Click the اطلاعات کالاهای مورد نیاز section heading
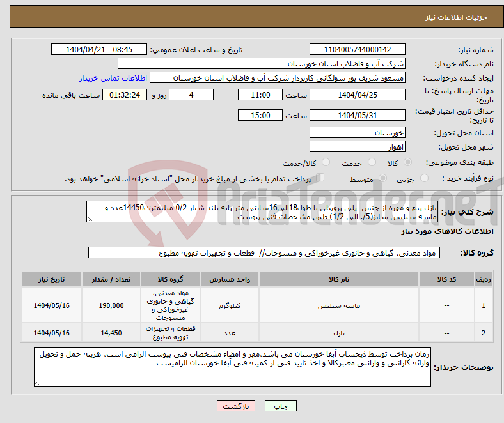Screen dimensions: 504x423 447,231
